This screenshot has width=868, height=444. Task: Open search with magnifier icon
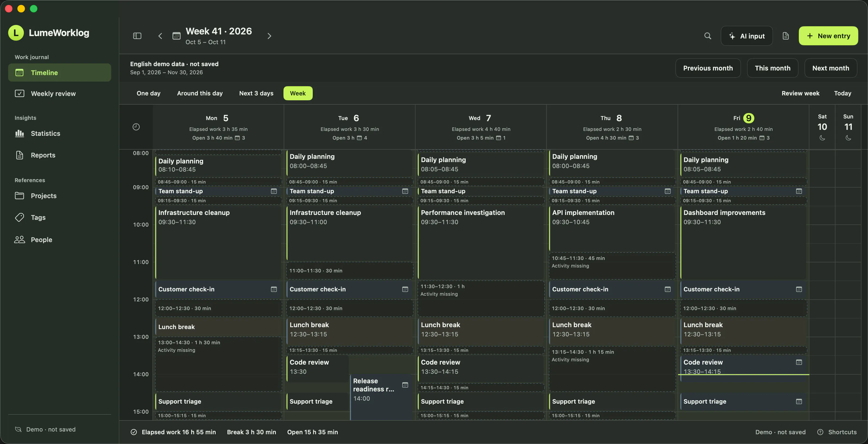tap(708, 36)
